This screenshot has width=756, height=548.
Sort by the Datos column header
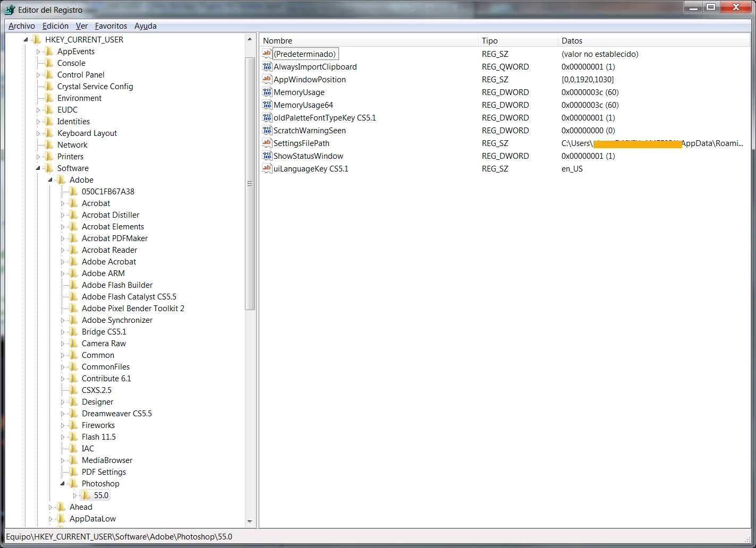click(654, 40)
